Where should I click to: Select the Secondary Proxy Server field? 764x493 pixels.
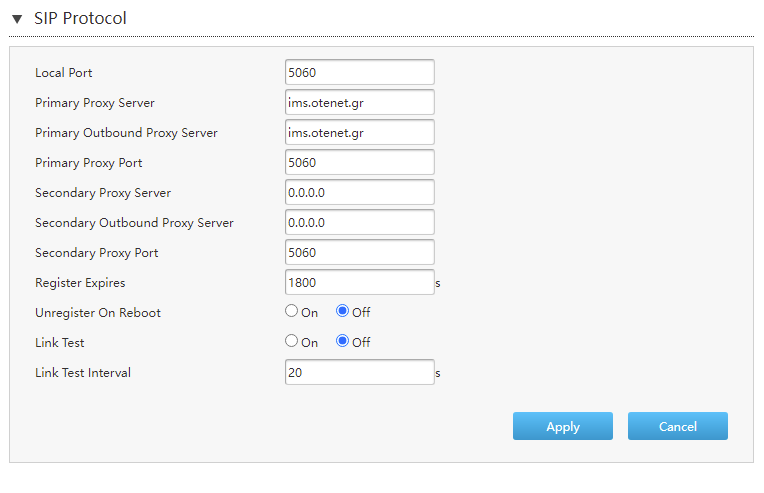[360, 192]
